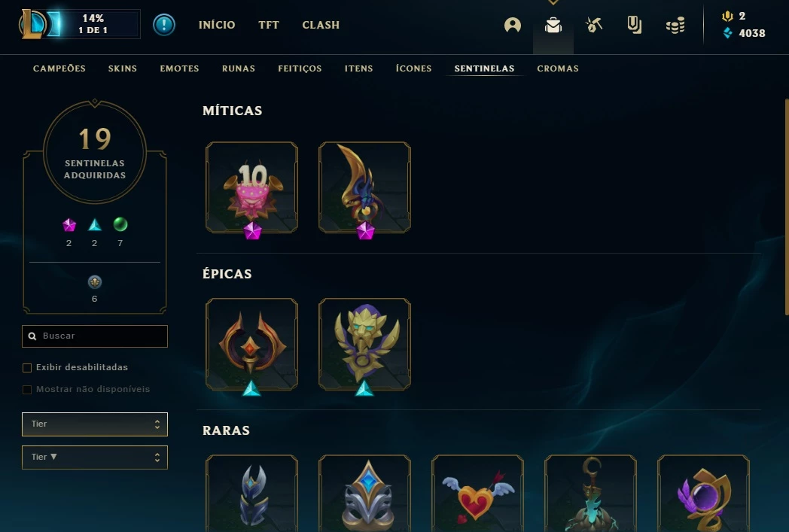Enable the Exibir desabilitadas checkbox

coord(27,367)
